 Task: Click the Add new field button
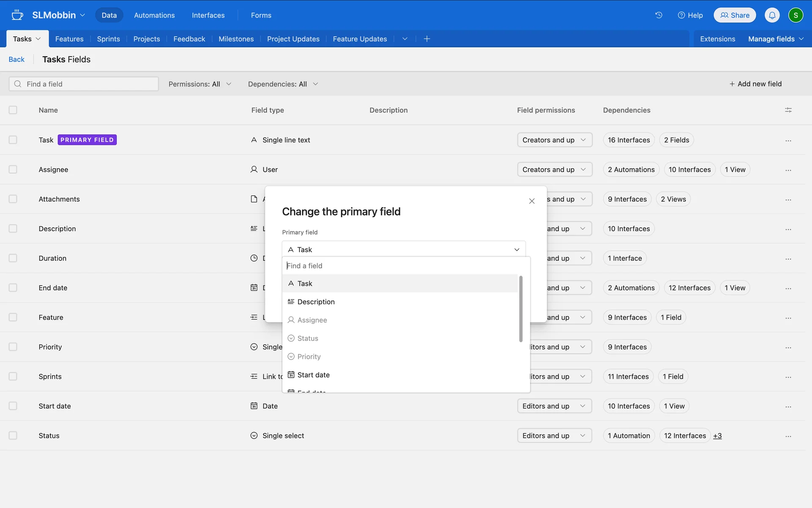coord(755,84)
